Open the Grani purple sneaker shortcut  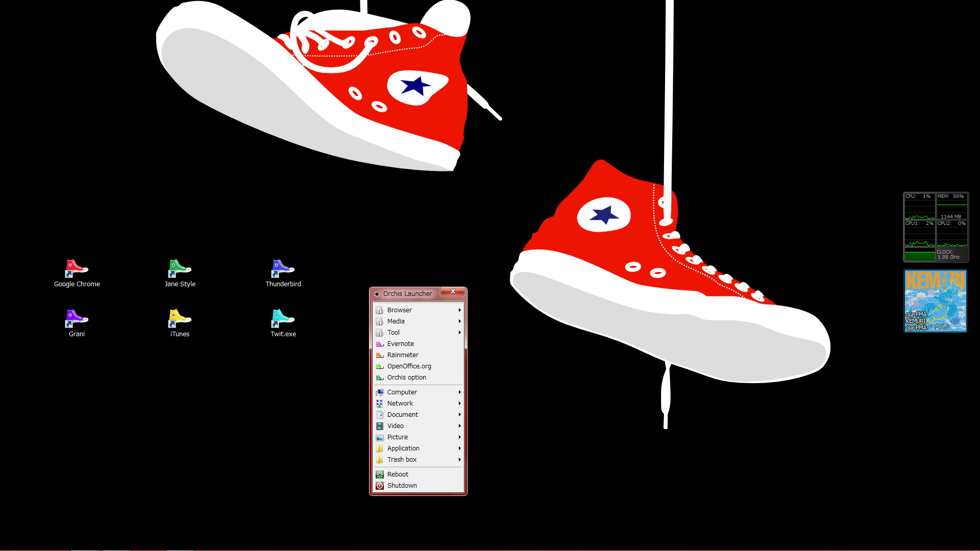77,318
